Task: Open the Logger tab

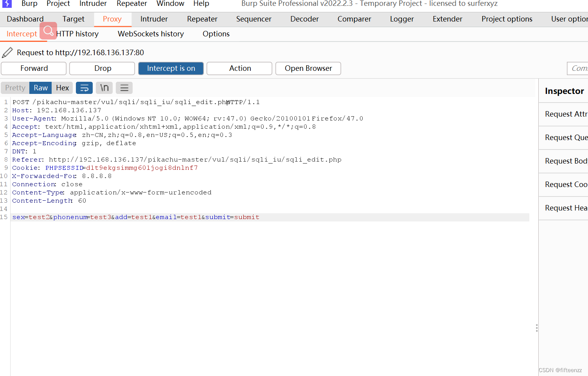Action: click(402, 19)
